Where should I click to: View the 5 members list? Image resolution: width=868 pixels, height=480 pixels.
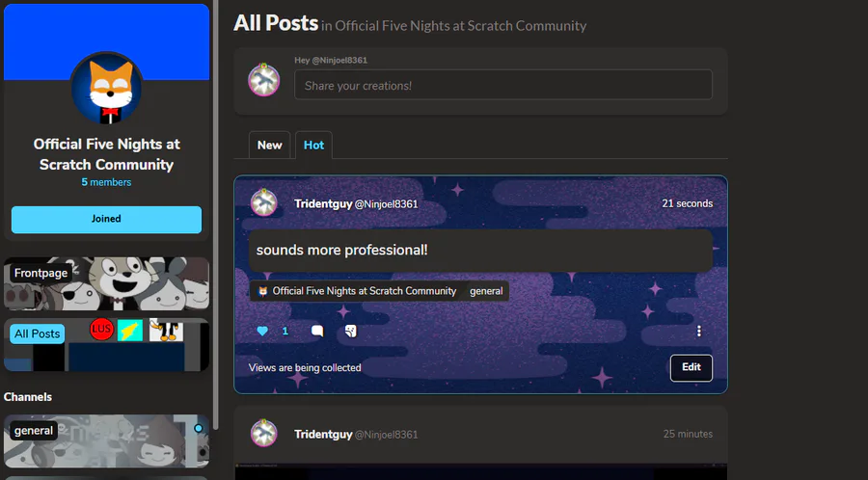coord(106,182)
